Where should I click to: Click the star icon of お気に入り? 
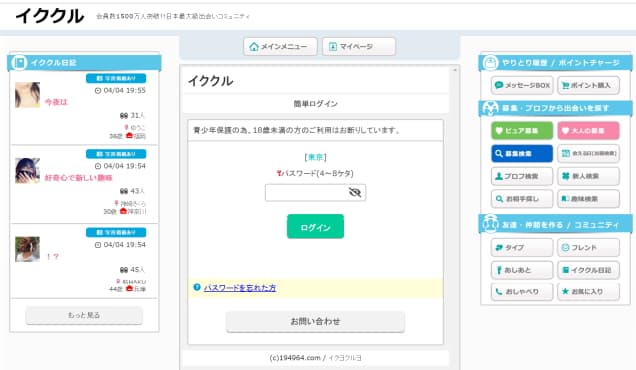[x=565, y=291]
